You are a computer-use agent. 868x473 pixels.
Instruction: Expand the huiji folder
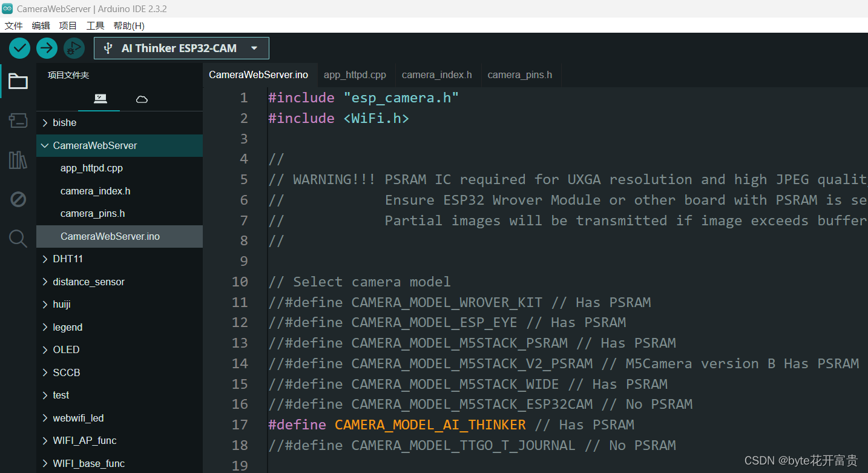click(x=120, y=304)
